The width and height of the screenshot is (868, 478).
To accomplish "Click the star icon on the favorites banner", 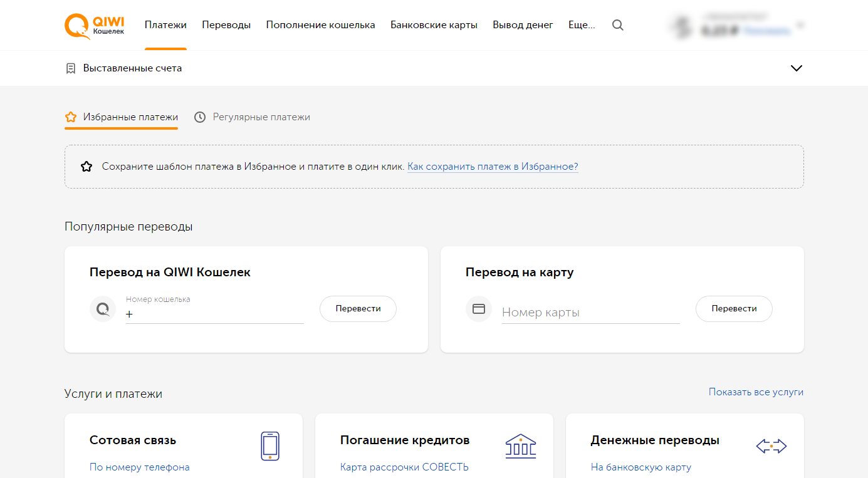I will [86, 166].
